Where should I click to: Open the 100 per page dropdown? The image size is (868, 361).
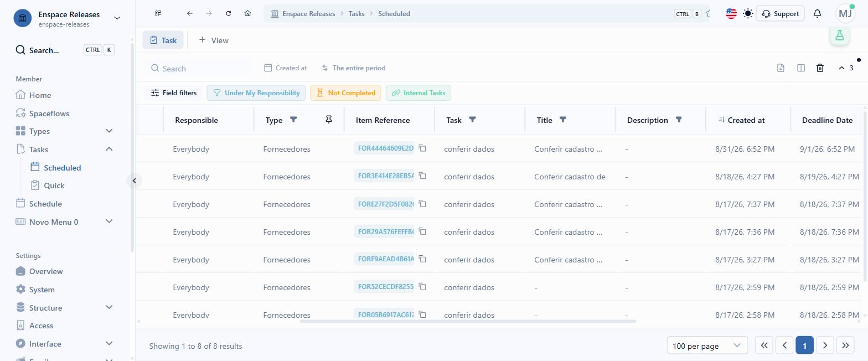pyautogui.click(x=707, y=345)
